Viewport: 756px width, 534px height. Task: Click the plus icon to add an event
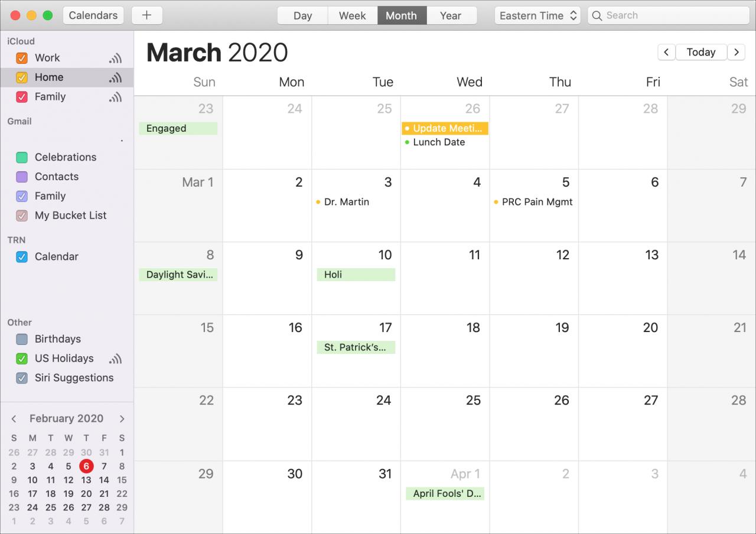(x=147, y=15)
